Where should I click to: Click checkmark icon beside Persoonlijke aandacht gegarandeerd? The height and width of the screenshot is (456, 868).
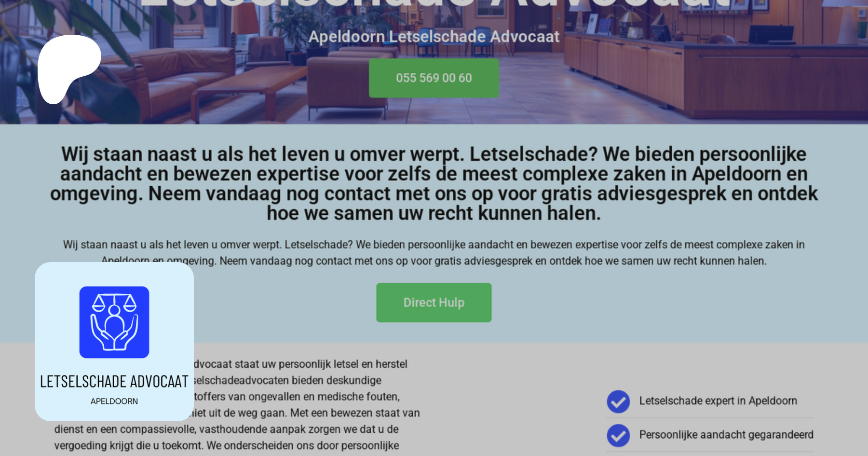618,435
